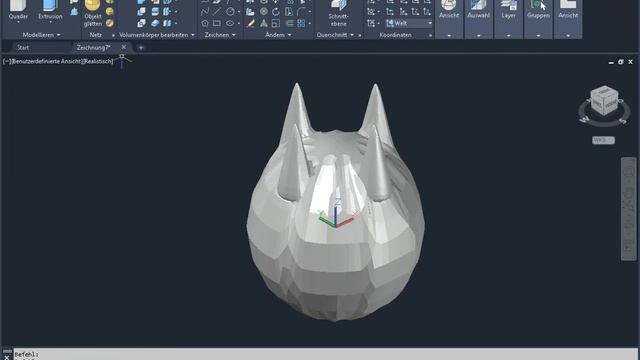Restore the drawing viewport window

pos(621,62)
